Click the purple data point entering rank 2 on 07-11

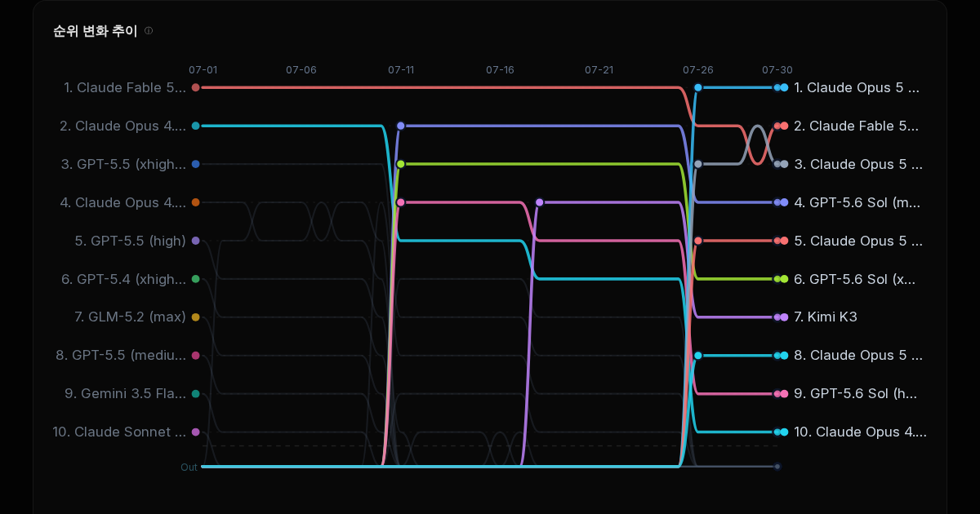400,126
